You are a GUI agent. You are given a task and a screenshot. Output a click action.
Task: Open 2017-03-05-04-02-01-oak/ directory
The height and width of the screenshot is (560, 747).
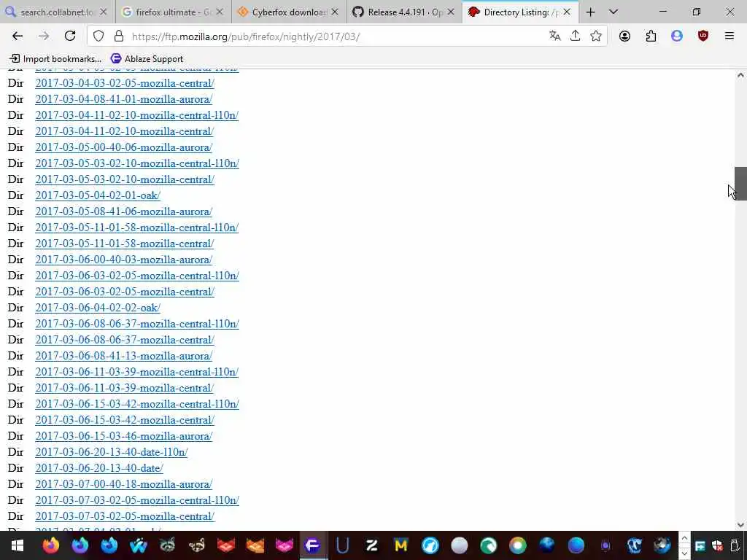pos(98,195)
